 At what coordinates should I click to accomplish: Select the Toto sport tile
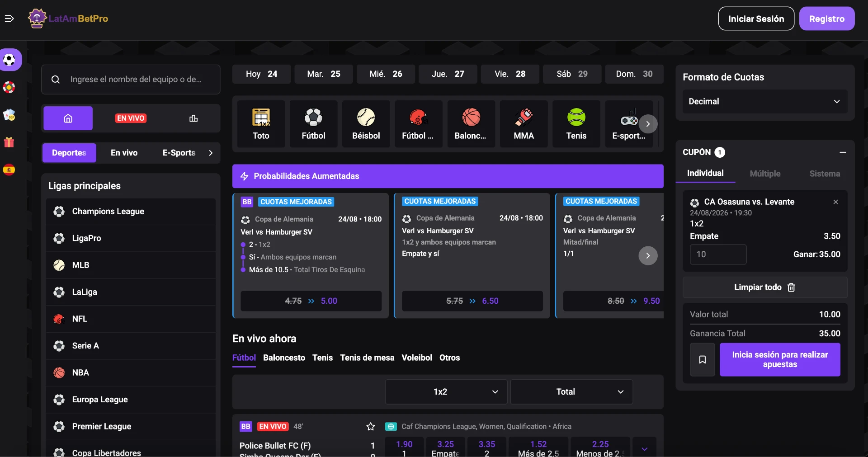click(261, 124)
